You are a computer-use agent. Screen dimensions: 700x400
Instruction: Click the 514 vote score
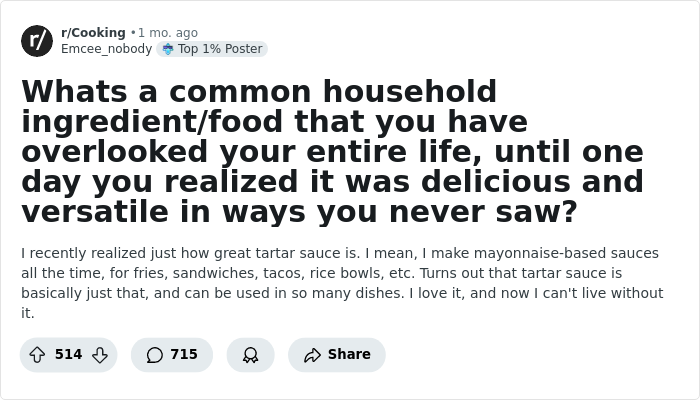pyautogui.click(x=68, y=355)
